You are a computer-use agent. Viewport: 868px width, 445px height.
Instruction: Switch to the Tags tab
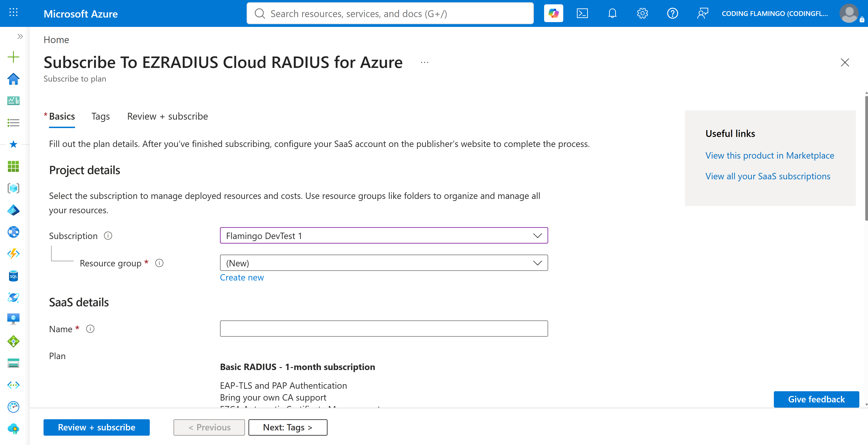(101, 117)
